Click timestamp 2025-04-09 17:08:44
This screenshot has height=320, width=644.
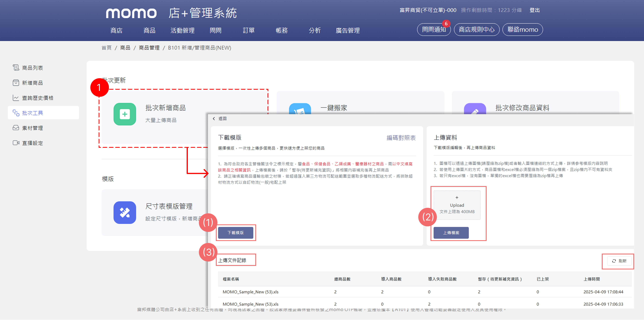point(603,292)
